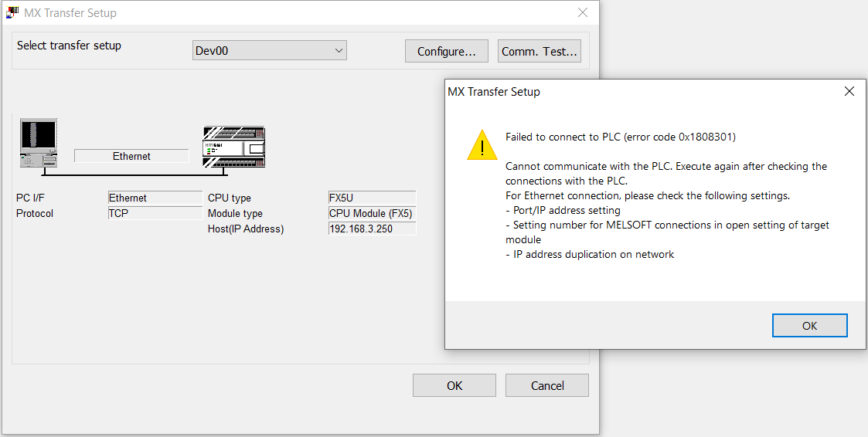
Task: Click the MX Transfer Setup title bar icon
Action: point(12,12)
